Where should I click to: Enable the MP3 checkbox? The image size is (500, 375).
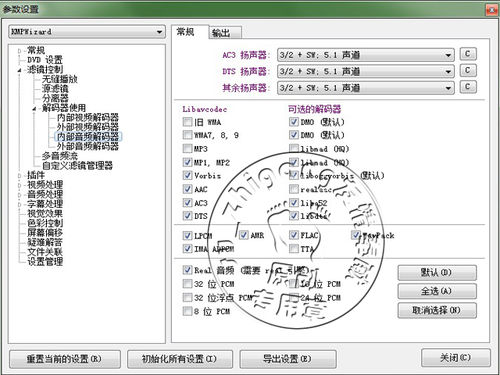187,149
